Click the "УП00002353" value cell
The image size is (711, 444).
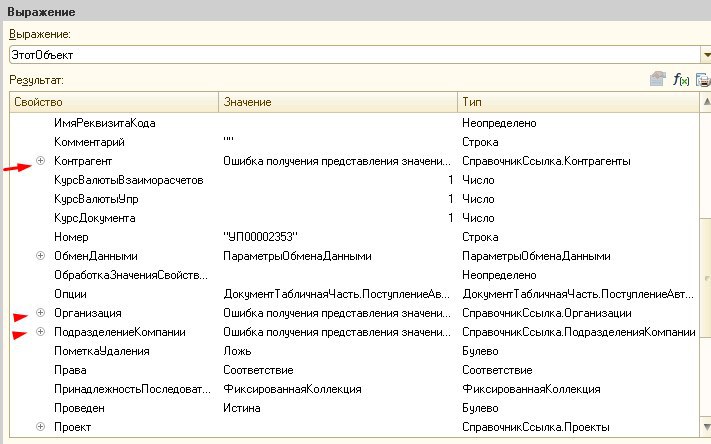pyautogui.click(x=260, y=237)
